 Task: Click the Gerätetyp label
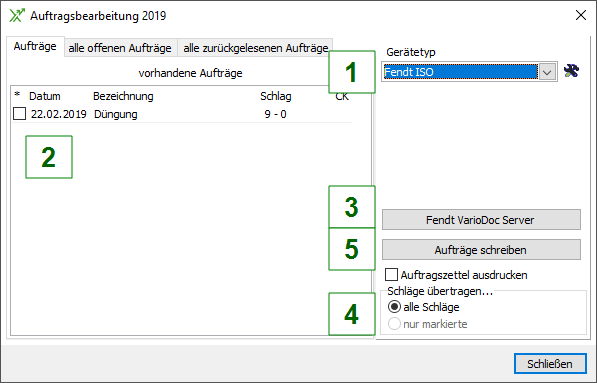click(411, 52)
